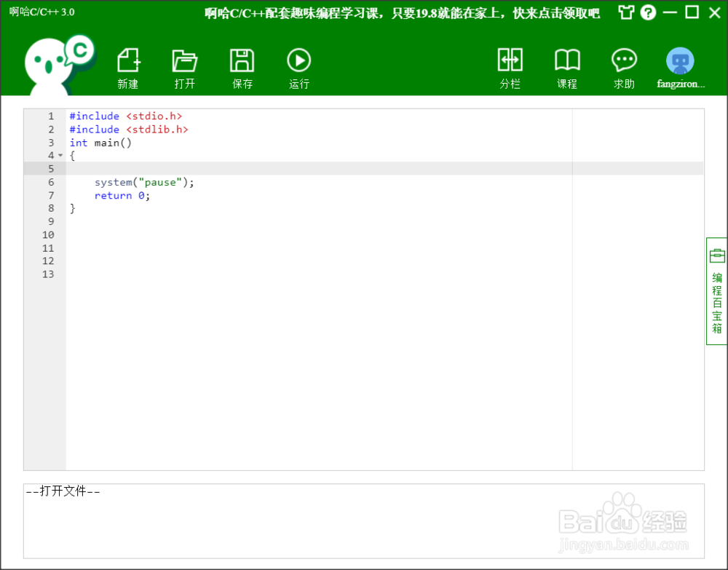Click the Aha C mascot logo
This screenshot has height=570, width=728.
pos(59,65)
